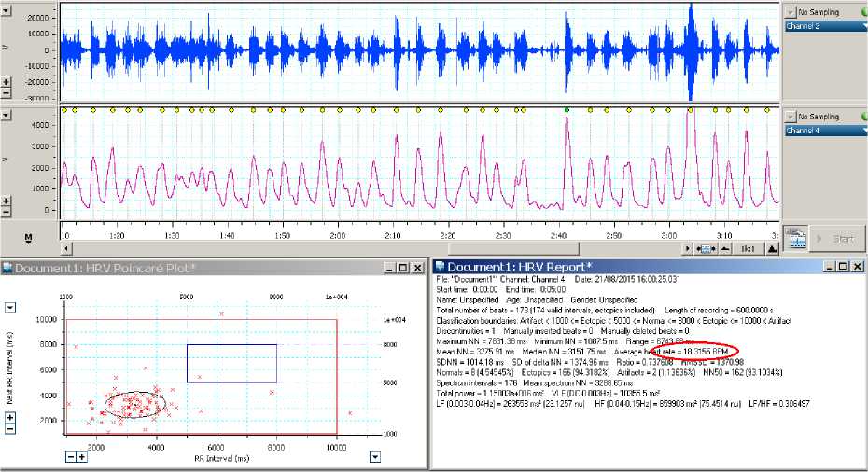
Task: Open Poincaré plot X-axis options dropdown
Action: (374, 456)
